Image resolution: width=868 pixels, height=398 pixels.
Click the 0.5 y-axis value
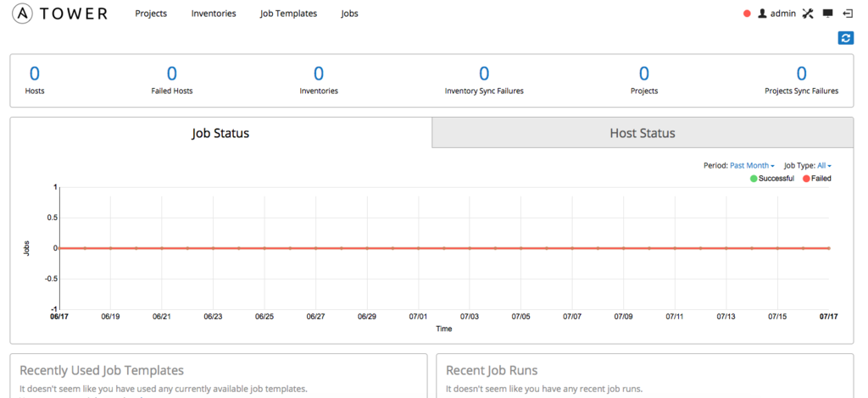52,218
